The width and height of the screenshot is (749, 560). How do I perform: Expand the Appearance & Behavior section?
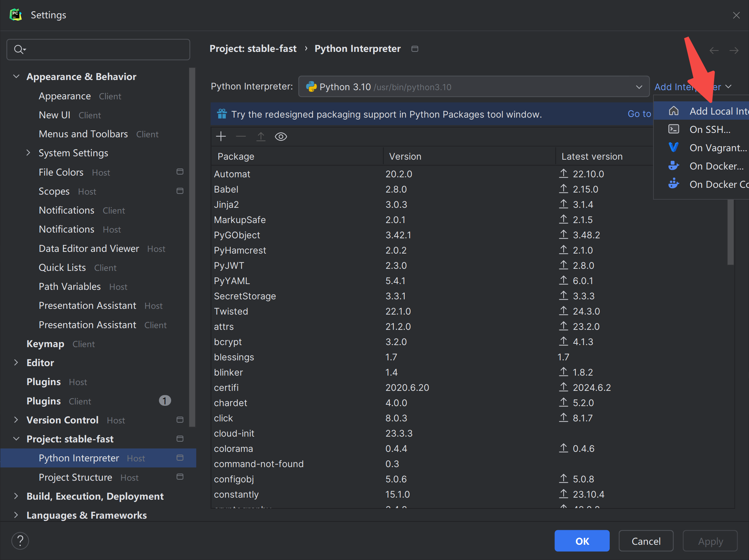17,76
